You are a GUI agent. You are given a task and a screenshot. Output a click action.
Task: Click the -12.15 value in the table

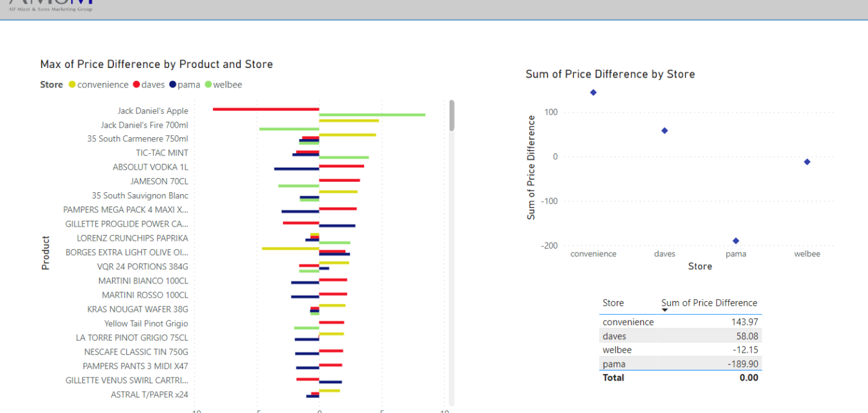[x=744, y=350]
